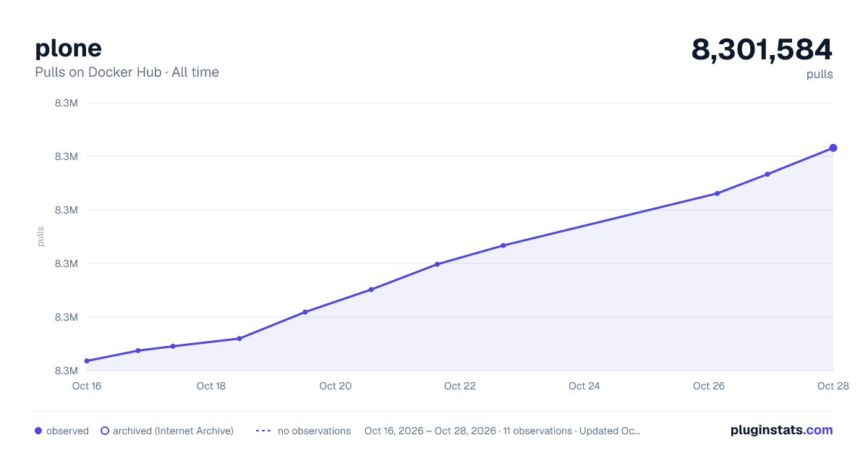This screenshot has height=456, width=868.
Task: Click the Oct 22 axis label
Action: 460,386
